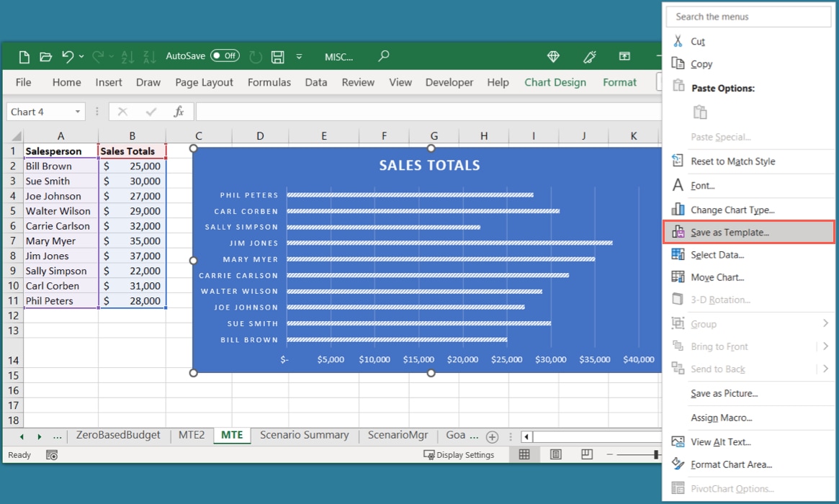Save the workbook with the Save icon
The image size is (839, 504).
tap(277, 56)
